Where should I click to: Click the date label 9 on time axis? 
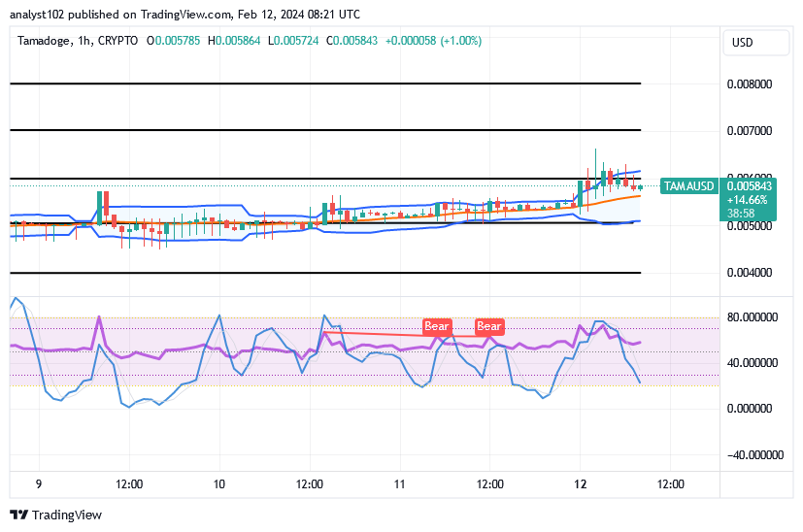[39, 484]
